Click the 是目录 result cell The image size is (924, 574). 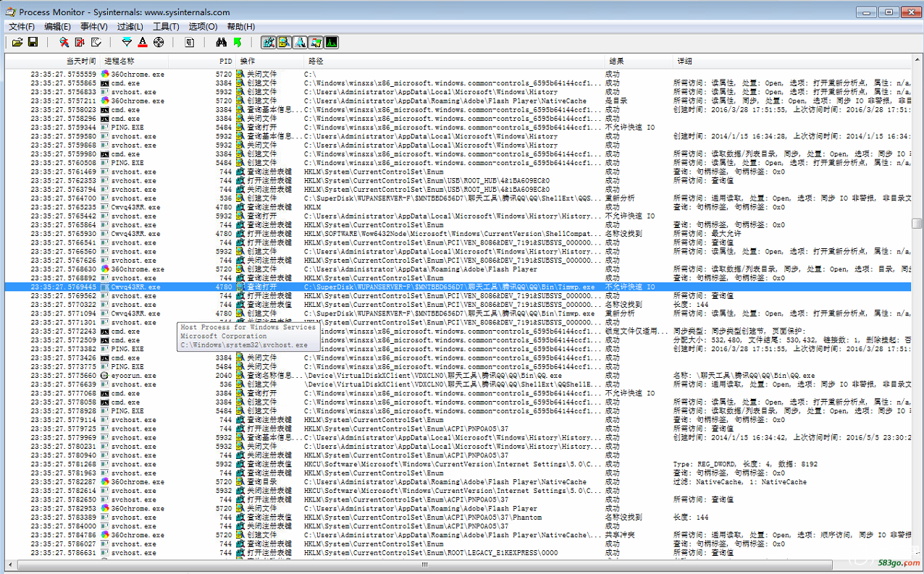click(x=616, y=101)
